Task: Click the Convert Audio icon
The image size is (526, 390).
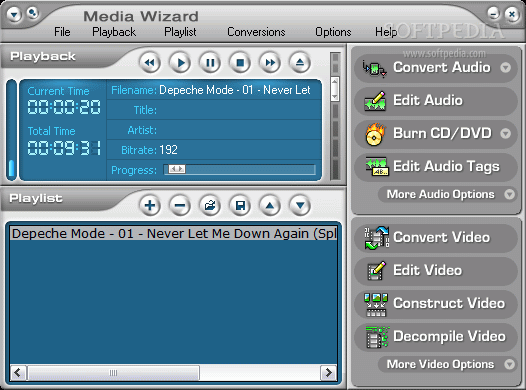Action: pyautogui.click(x=375, y=68)
